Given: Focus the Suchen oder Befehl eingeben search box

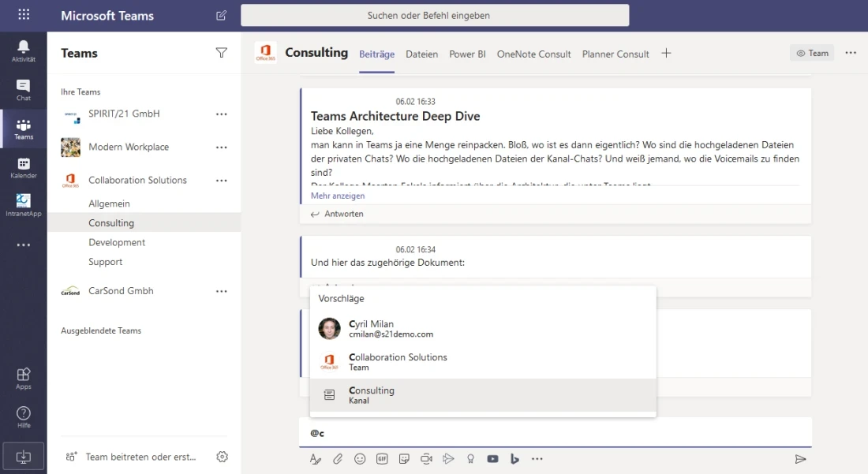Looking at the screenshot, I should 435,16.
